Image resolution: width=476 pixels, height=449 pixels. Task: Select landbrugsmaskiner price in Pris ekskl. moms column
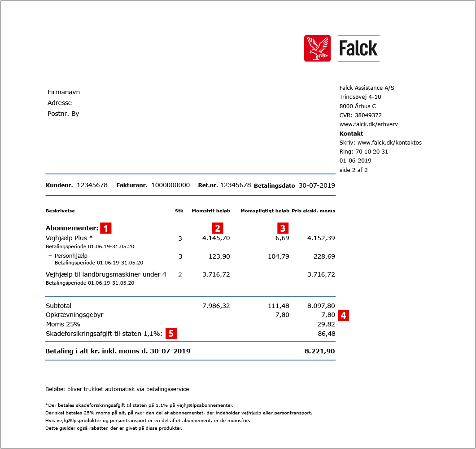[x=321, y=275]
